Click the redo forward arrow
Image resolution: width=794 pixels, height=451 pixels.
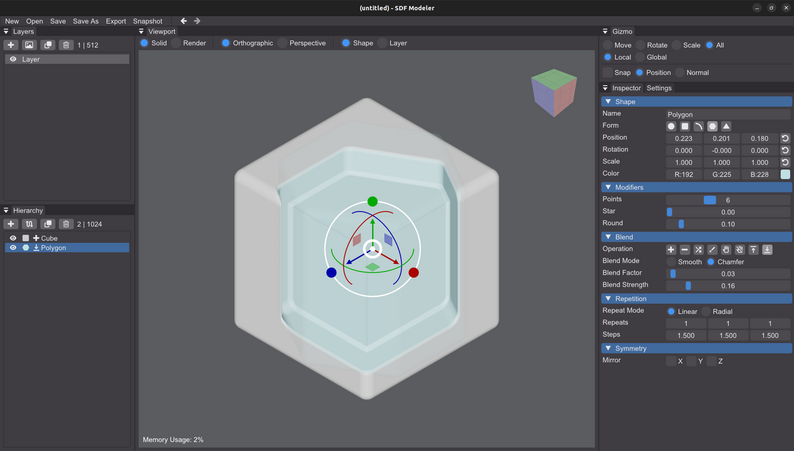[x=197, y=21]
